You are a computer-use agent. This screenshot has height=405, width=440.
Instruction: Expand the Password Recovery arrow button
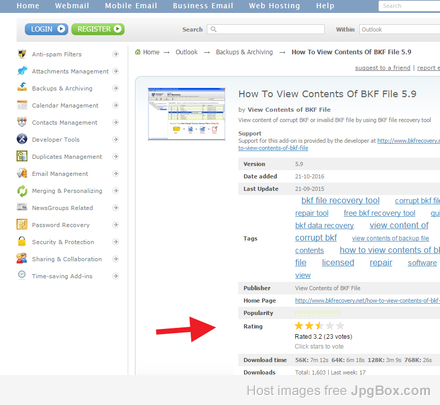pyautogui.click(x=115, y=225)
